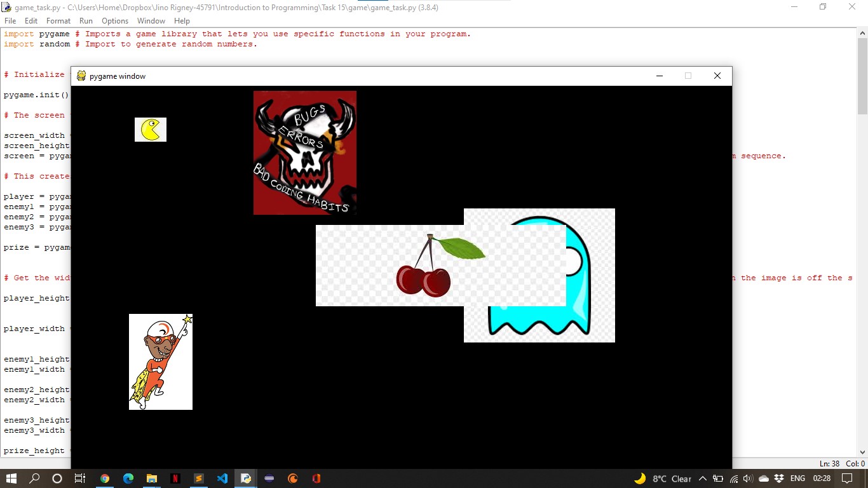868x488 pixels.
Task: Open the Edit menu in IDLE
Action: 31,21
